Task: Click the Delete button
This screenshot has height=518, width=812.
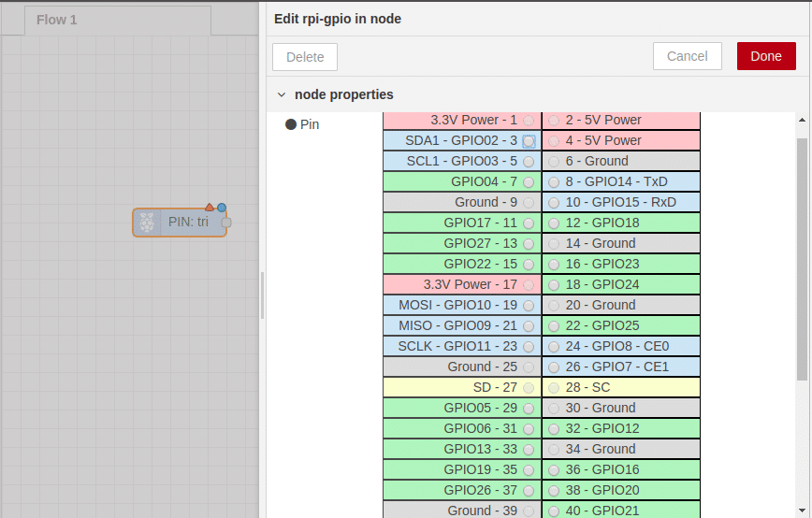Action: 305,57
